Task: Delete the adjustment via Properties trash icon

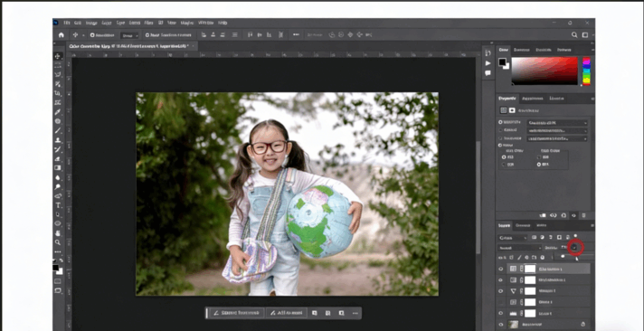Action: [583, 215]
